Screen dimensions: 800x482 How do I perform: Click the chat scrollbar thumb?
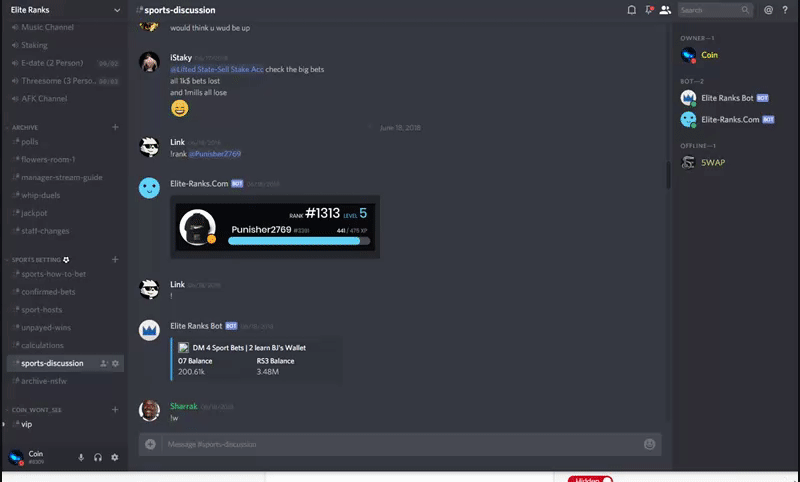point(668,175)
